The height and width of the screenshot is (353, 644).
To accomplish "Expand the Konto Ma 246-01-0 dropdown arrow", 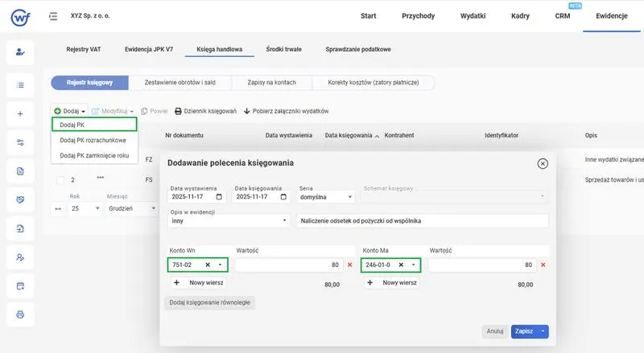I will click(414, 265).
